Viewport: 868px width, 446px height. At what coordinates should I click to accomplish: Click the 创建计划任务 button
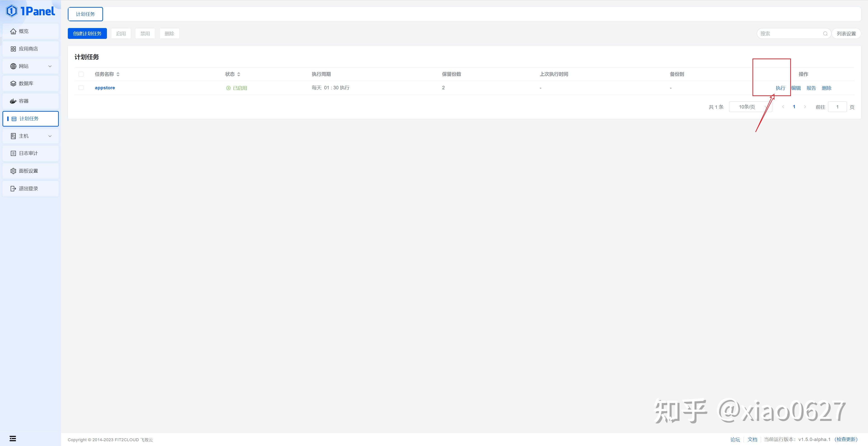pos(87,34)
